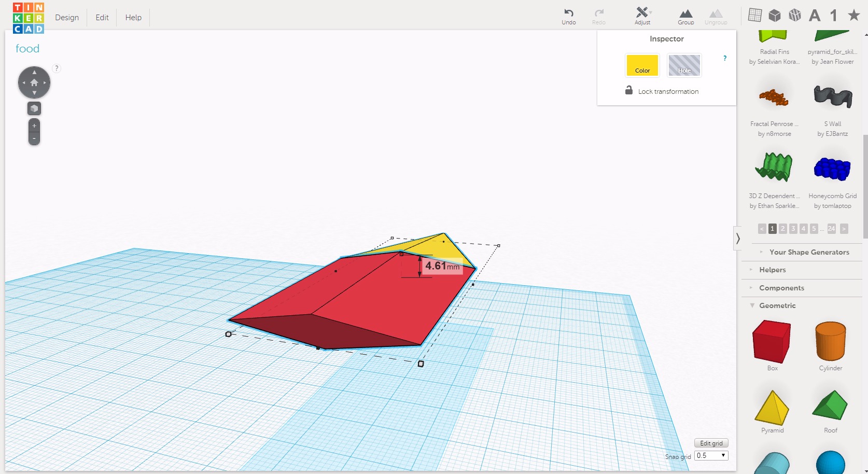
Task: Click the Redo button
Action: 599,17
